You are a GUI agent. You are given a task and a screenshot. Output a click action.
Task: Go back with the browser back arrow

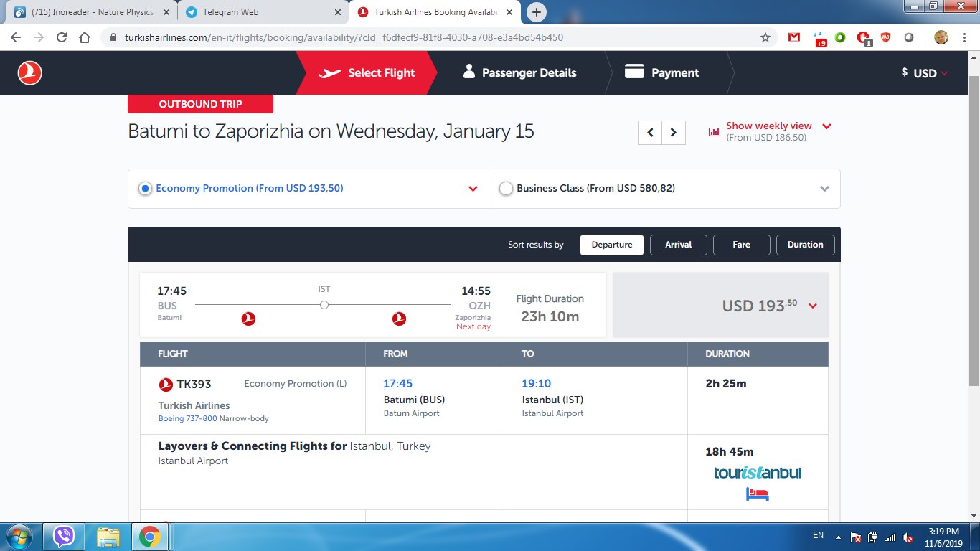point(16,37)
